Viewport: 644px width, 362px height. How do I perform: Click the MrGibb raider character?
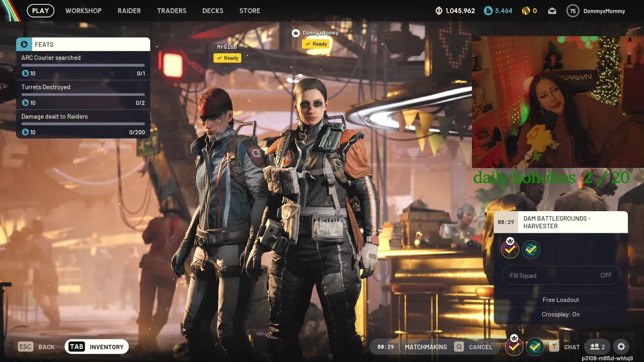pos(221,221)
